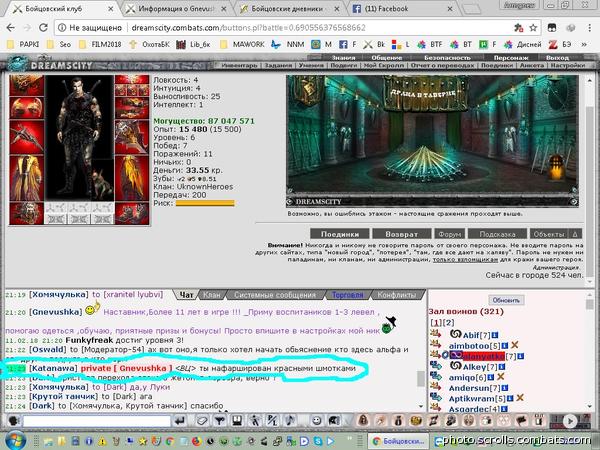Click the knight helmet icon in the chat toolbar

333,421
